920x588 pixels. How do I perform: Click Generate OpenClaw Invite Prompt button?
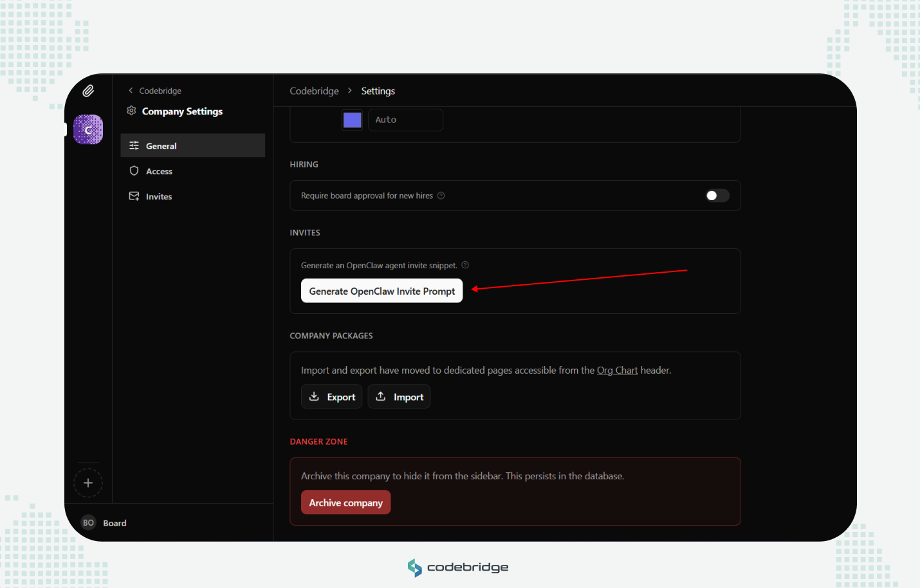(x=382, y=291)
